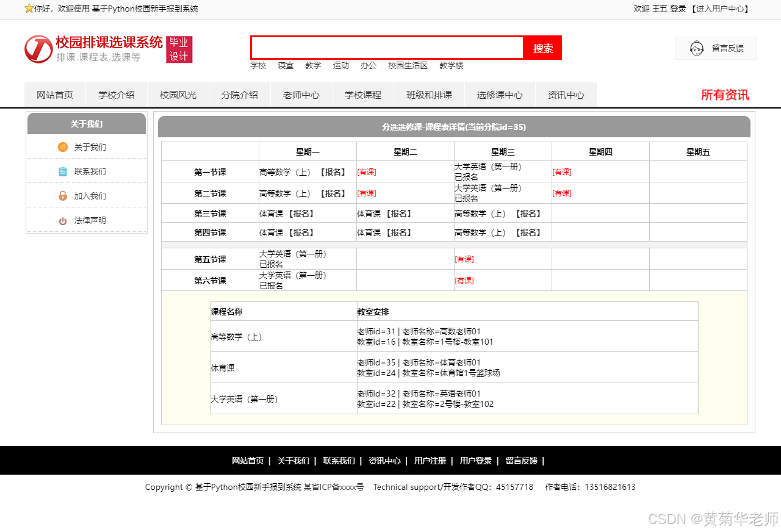Click the 毕业设计 red badge
The image size is (781, 532).
[179, 49]
